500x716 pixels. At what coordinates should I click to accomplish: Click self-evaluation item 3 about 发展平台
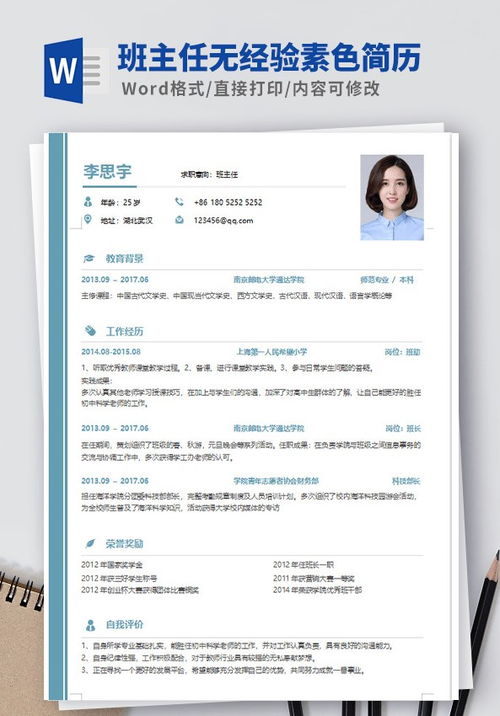[x=223, y=670]
